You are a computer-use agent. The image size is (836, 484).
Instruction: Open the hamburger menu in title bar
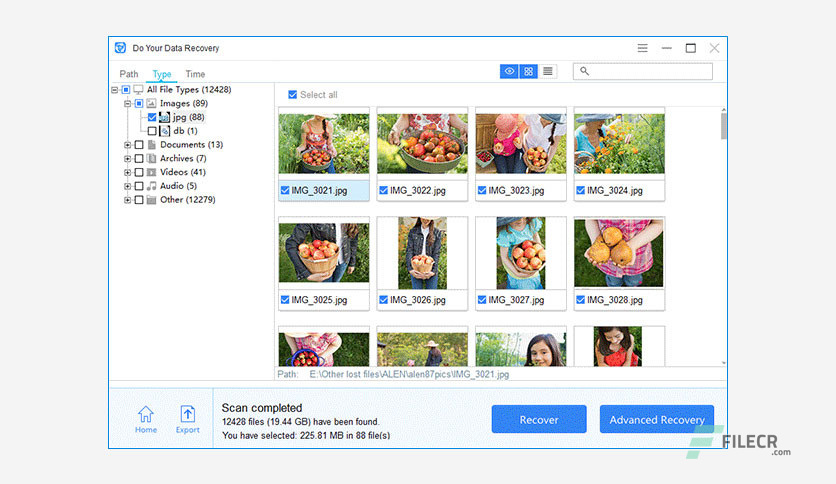tap(642, 48)
